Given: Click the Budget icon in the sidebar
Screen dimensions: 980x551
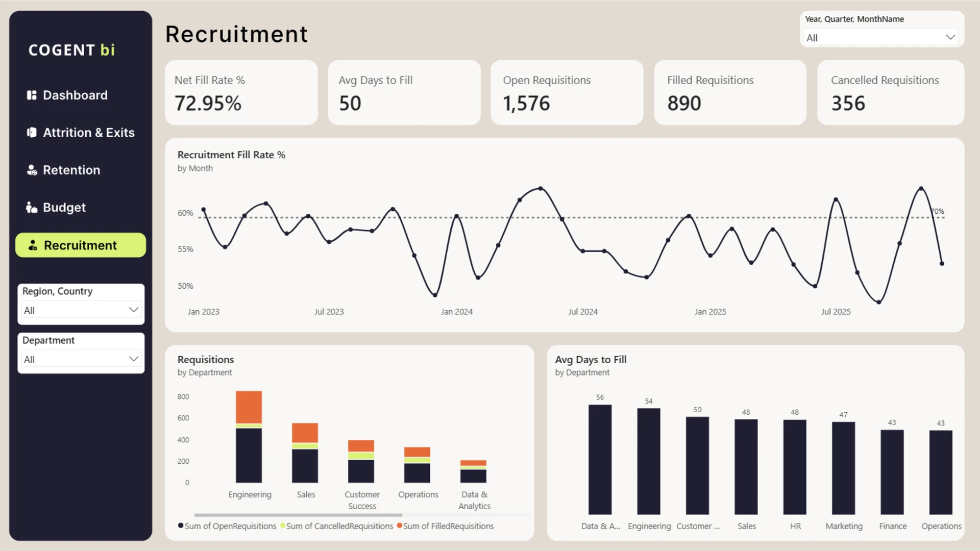Looking at the screenshot, I should tap(32, 207).
